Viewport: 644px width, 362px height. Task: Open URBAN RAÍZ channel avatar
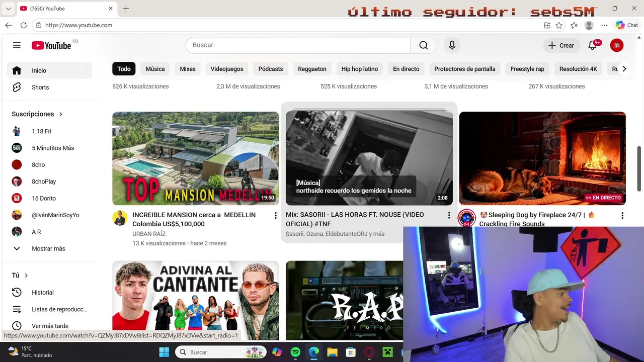(x=120, y=218)
